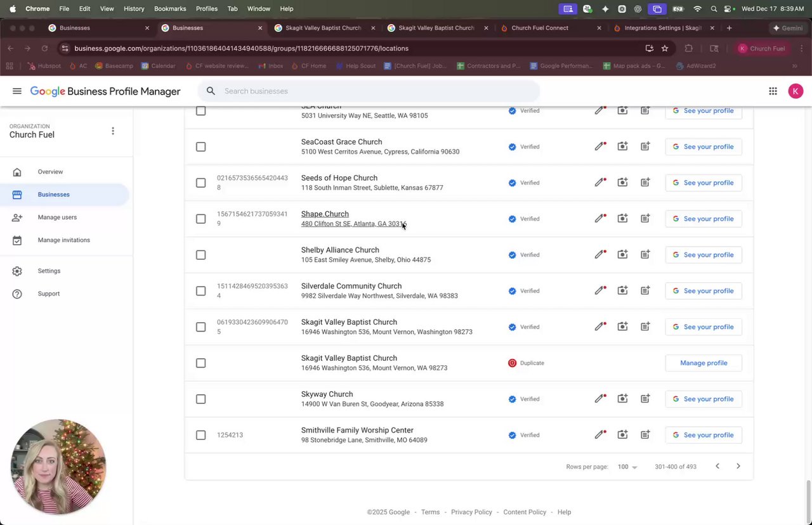Viewport: 812px width, 525px height.
Task: Open Manage users in sidebar
Action: tap(57, 217)
